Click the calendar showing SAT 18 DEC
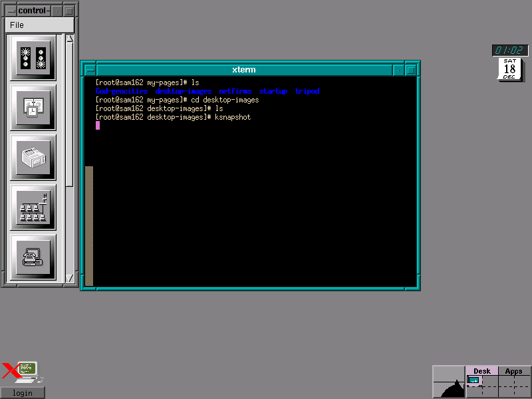This screenshot has width=532, height=399. 510,69
